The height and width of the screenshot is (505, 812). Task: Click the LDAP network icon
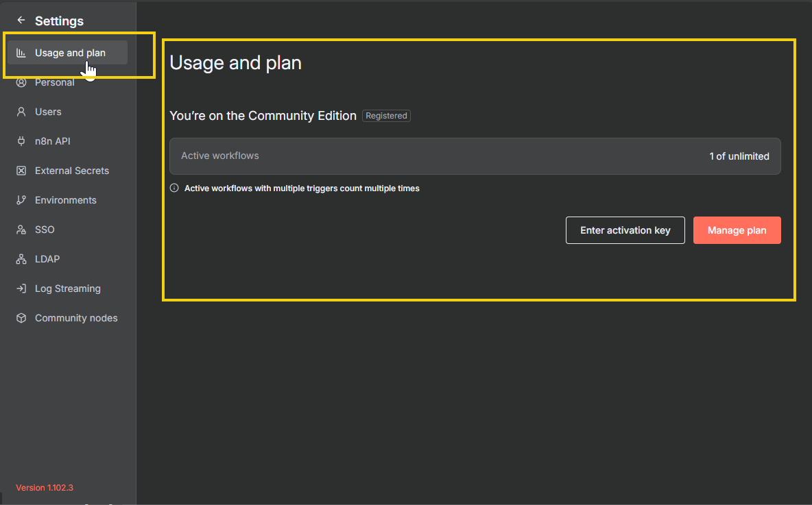21,259
